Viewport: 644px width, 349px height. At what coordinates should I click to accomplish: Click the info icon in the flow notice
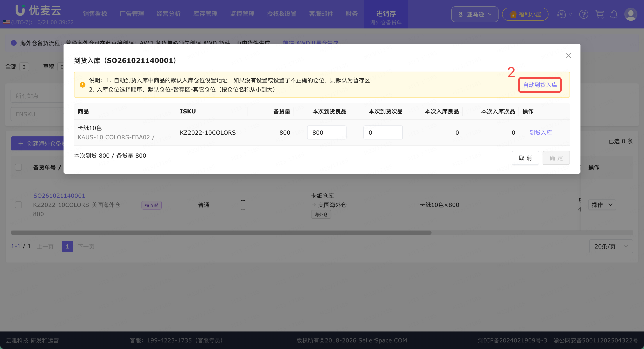14,43
